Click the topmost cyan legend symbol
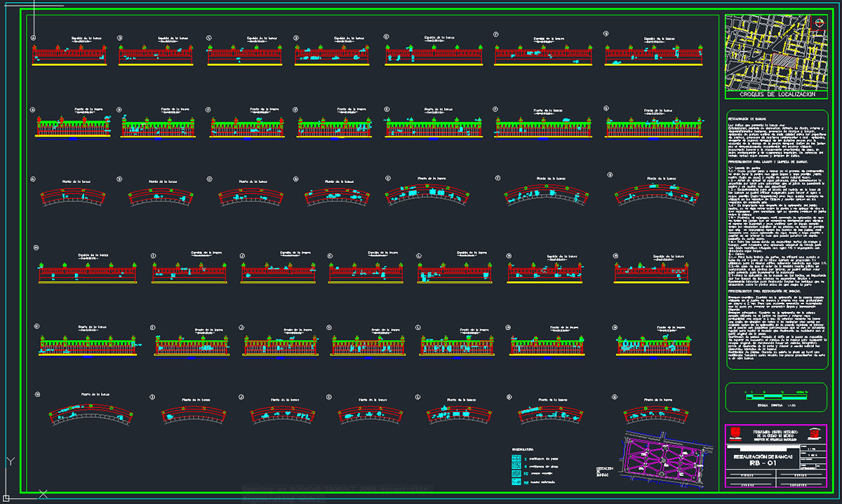 pyautogui.click(x=516, y=457)
